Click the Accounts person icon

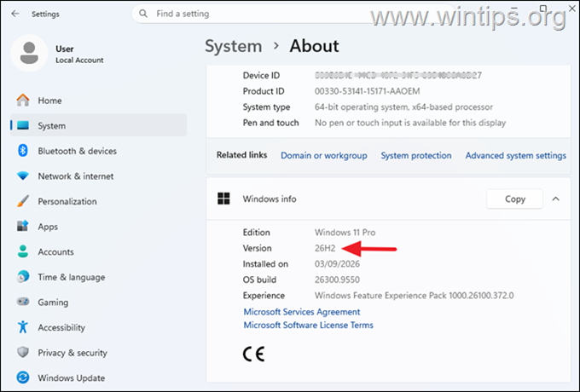click(x=23, y=251)
